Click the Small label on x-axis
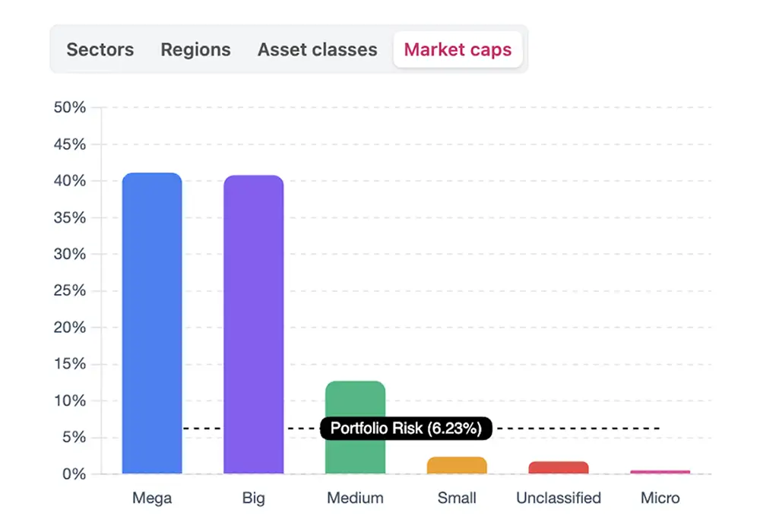 (x=457, y=498)
